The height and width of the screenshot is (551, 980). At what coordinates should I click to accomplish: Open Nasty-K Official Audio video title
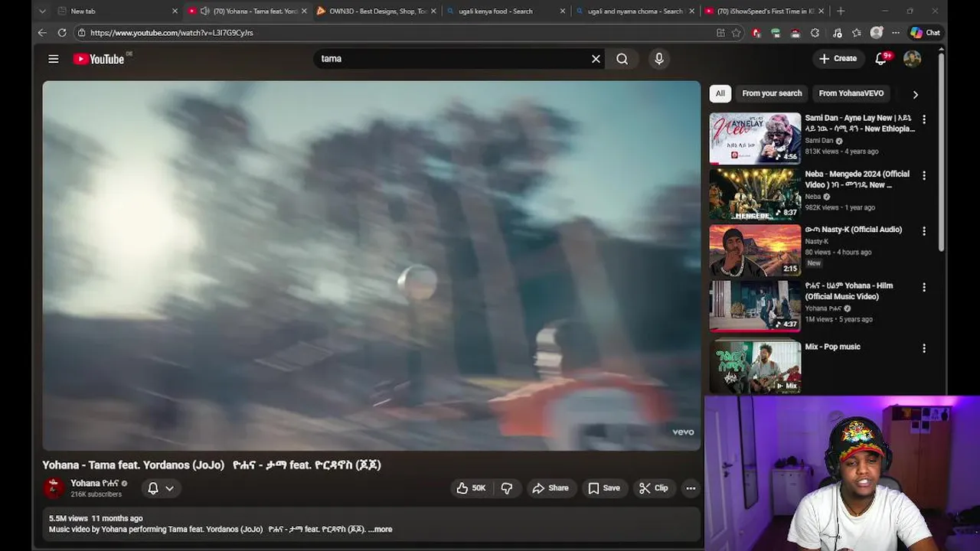854,230
